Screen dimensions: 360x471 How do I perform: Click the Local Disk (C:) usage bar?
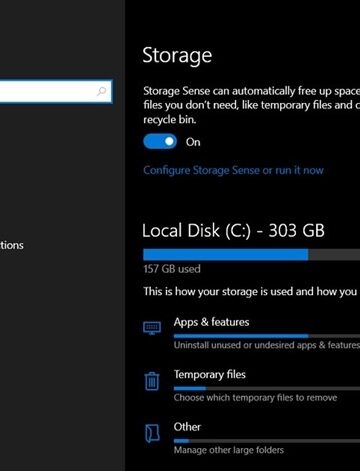coord(251,255)
